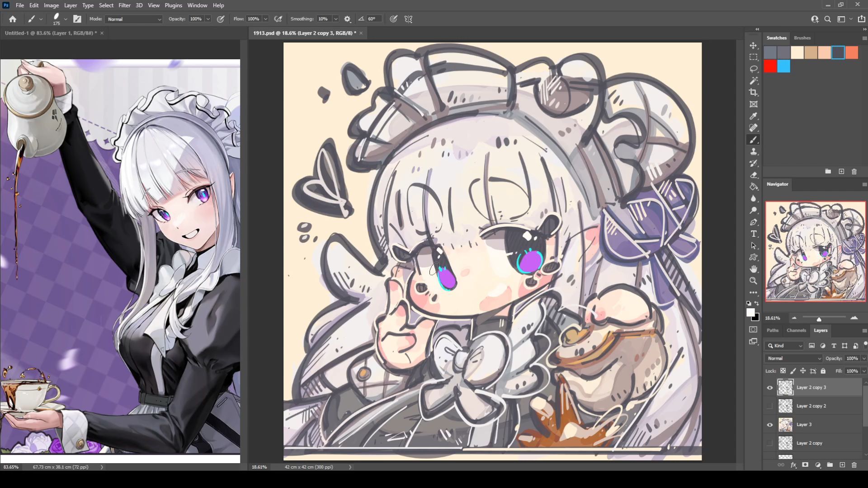Select the Magic Wand tool
The image size is (868, 488).
click(x=753, y=81)
